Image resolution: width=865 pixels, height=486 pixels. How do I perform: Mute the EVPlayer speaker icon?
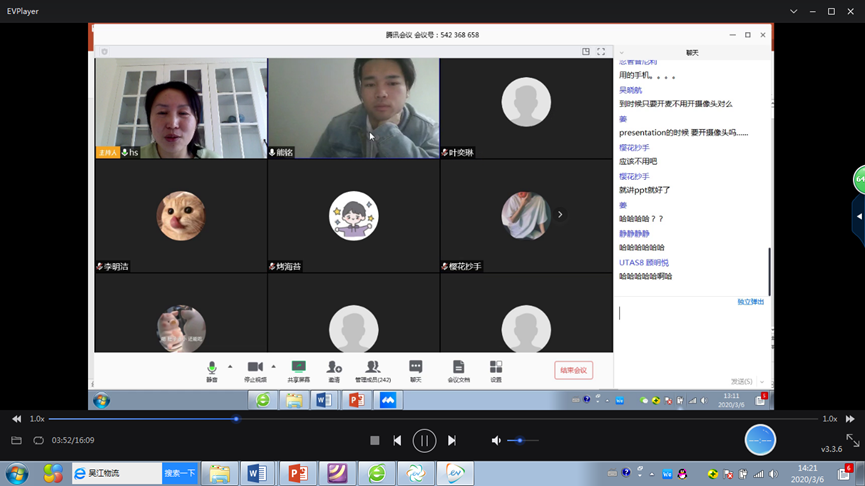[x=496, y=440]
